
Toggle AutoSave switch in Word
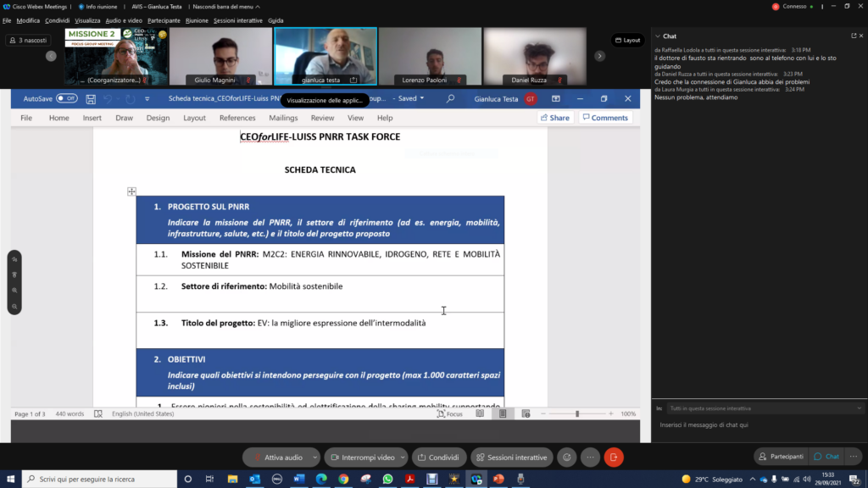pyautogui.click(x=67, y=98)
